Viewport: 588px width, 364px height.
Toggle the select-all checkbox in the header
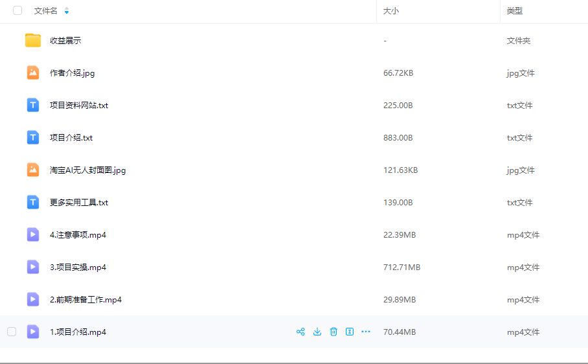point(17,10)
